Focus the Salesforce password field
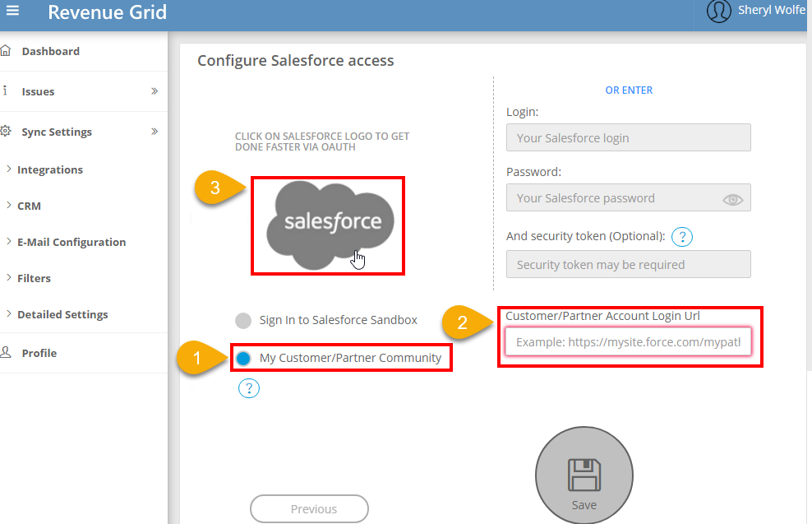The height and width of the screenshot is (524, 812). coord(628,197)
